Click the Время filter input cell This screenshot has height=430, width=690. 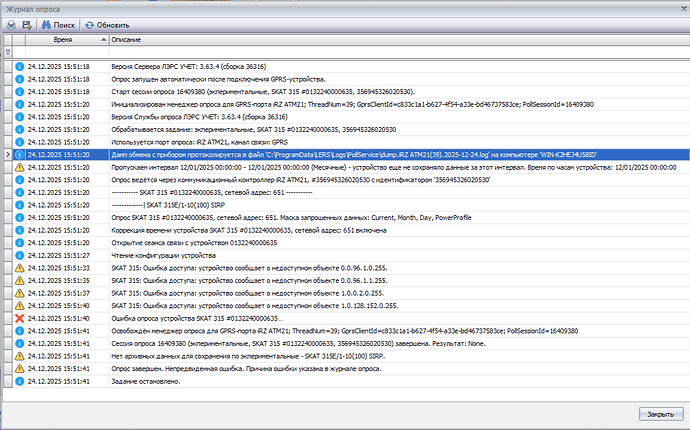pos(65,52)
